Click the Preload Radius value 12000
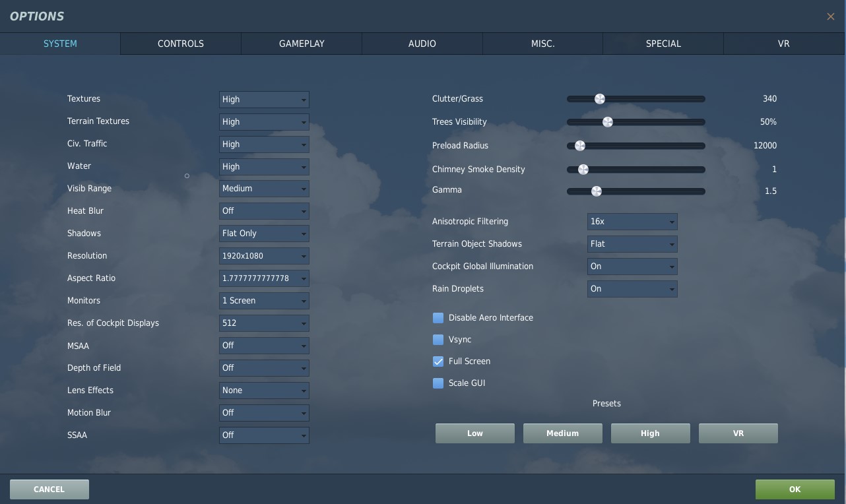Viewport: 846px width, 504px height. [x=765, y=146]
